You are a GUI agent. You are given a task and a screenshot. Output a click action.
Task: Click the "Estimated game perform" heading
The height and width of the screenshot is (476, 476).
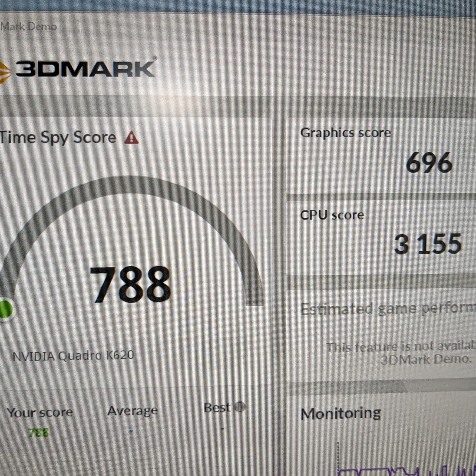(x=388, y=309)
